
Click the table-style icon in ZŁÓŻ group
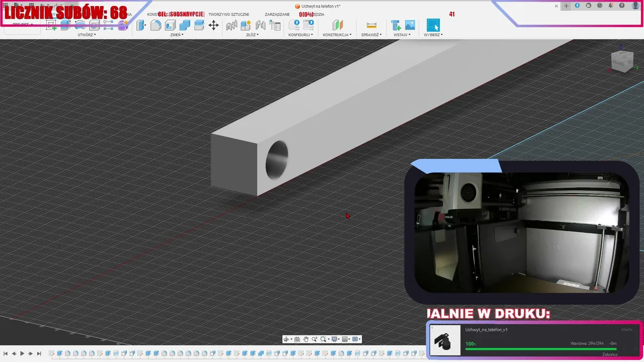(275, 25)
